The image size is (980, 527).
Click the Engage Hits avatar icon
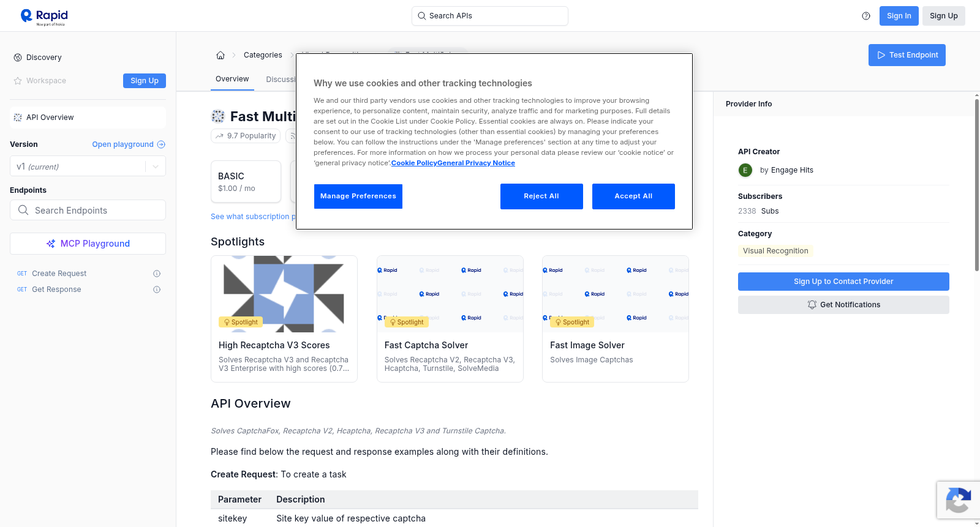(745, 170)
